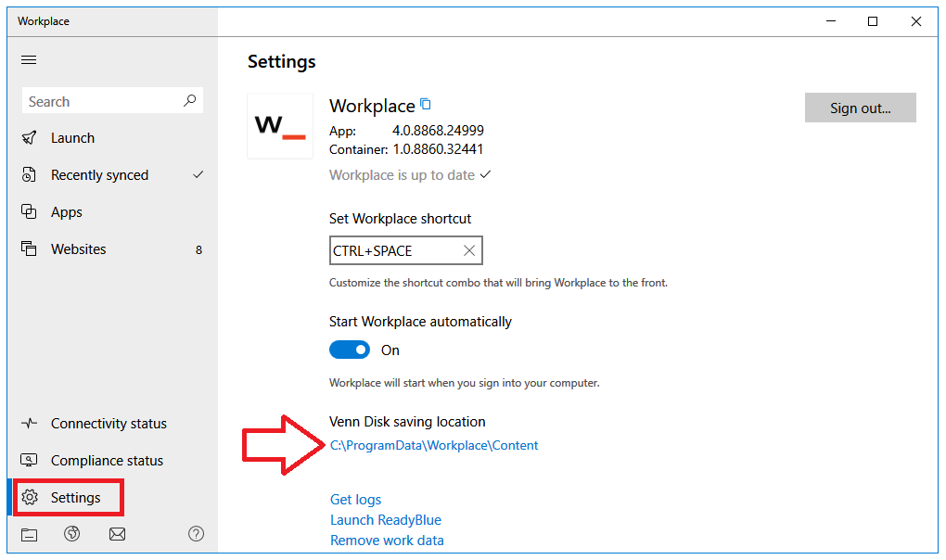
Task: Open the Venn Disk saving location path
Action: (434, 445)
